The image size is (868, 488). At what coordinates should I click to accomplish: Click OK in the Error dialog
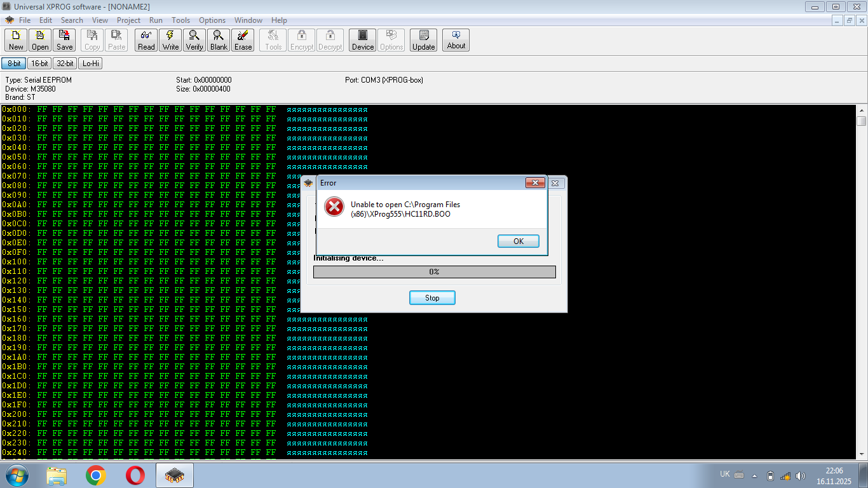click(518, 241)
